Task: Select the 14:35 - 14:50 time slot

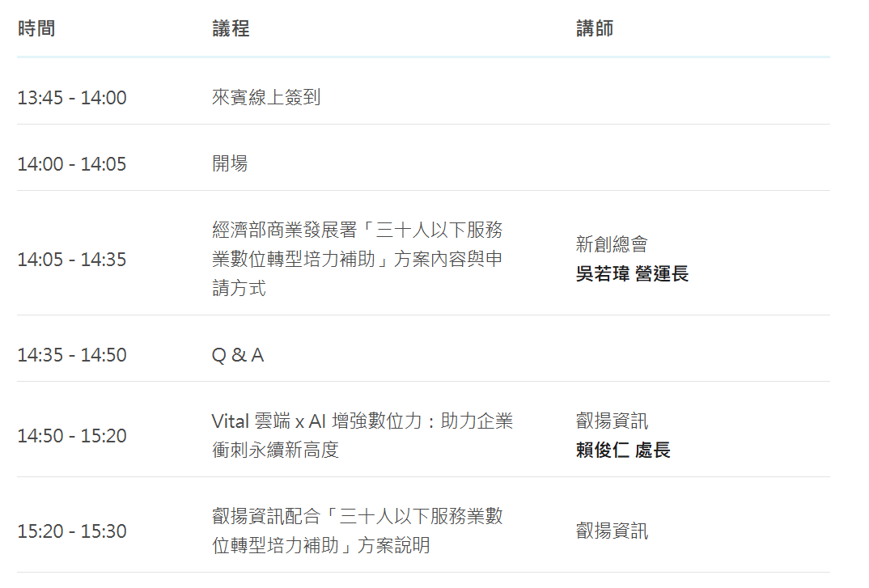Action: click(72, 355)
